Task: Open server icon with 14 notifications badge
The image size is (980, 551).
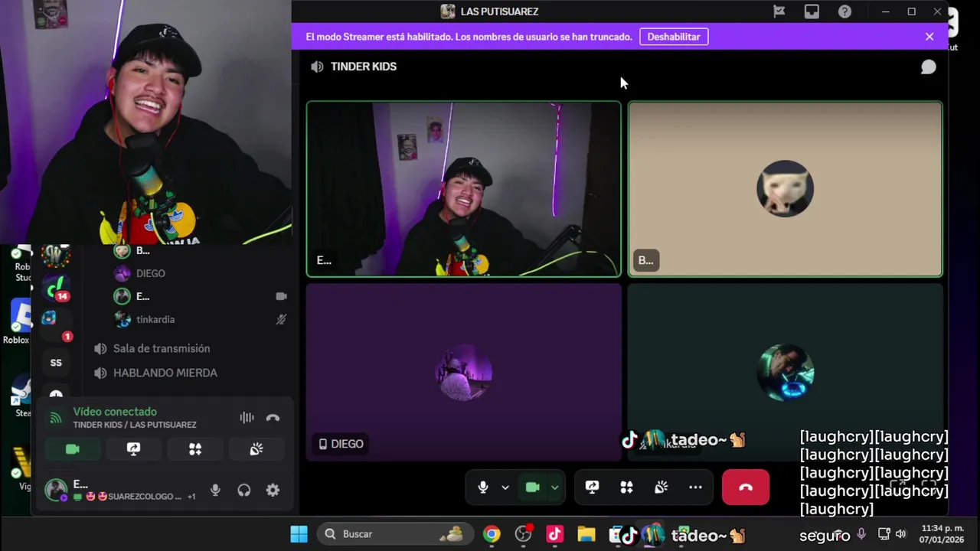Action: pos(56,289)
